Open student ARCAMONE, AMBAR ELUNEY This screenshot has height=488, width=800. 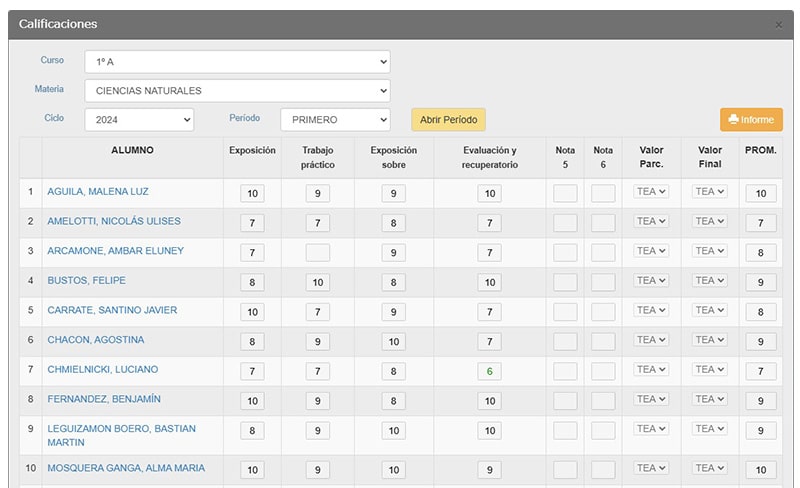point(115,251)
